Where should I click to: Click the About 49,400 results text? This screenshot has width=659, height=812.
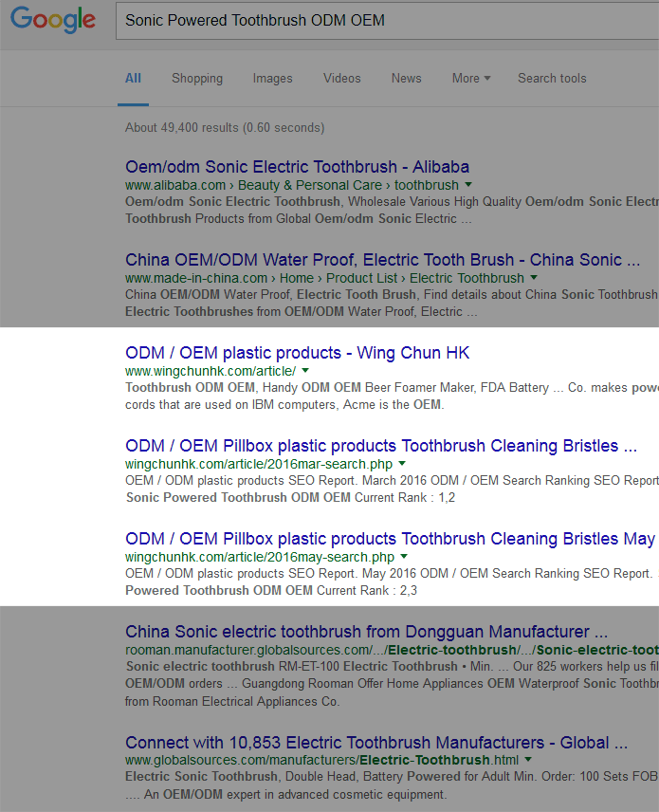[225, 127]
